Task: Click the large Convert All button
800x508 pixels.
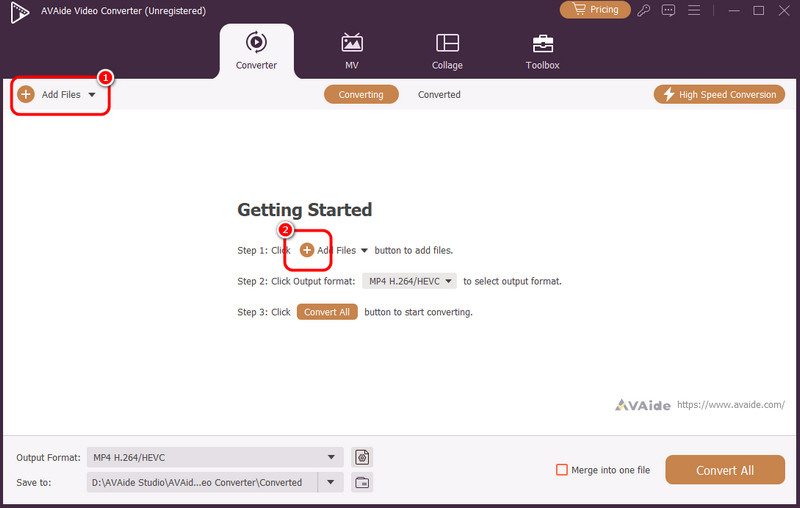Action: pyautogui.click(x=725, y=470)
